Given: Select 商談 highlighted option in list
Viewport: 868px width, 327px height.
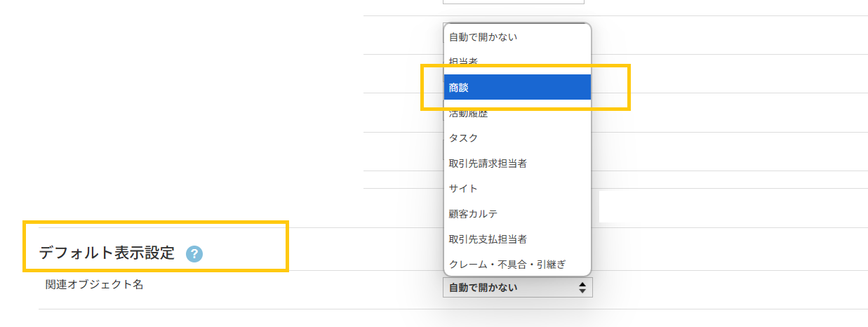Looking at the screenshot, I should pos(517,88).
